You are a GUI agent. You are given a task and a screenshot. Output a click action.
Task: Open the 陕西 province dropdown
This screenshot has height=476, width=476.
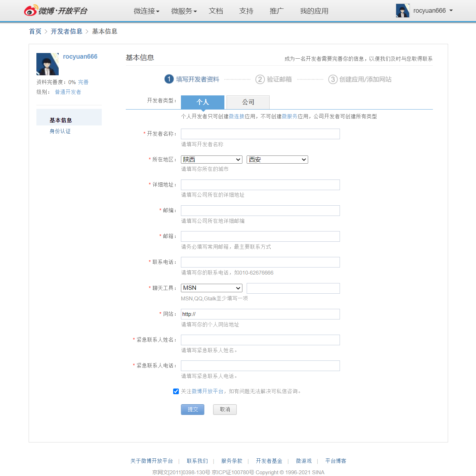[x=211, y=160]
